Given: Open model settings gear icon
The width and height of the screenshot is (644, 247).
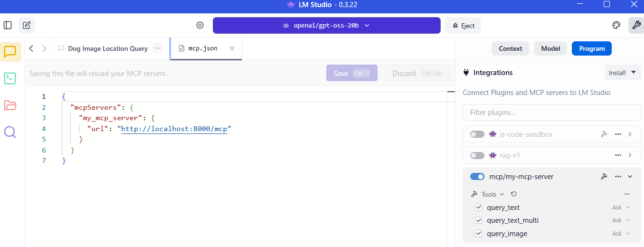Looking at the screenshot, I should click(x=200, y=25).
